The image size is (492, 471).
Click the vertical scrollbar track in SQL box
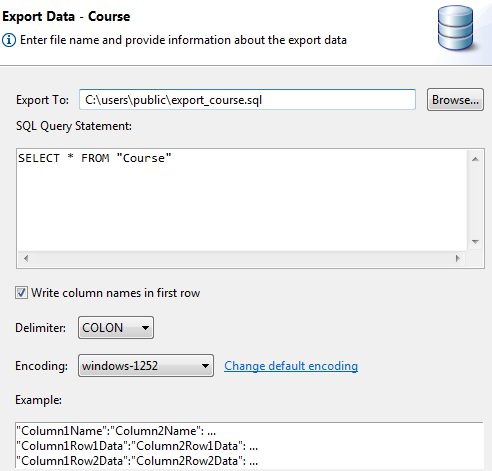[475, 200]
